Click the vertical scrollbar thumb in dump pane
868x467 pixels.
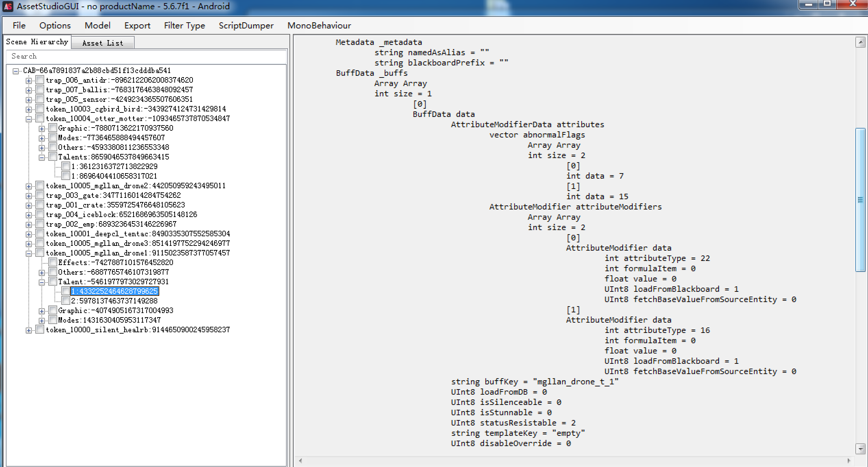coord(860,200)
